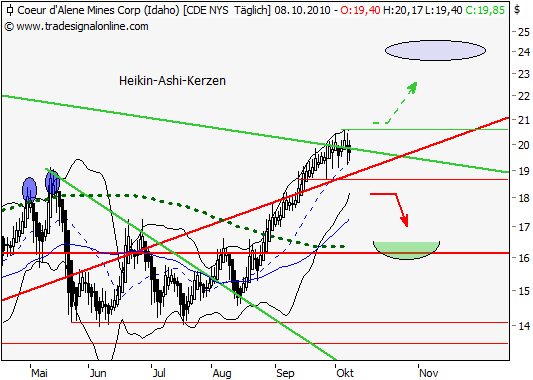Click the 16 price axis label
The height and width of the screenshot is (380, 533).
pos(523,258)
